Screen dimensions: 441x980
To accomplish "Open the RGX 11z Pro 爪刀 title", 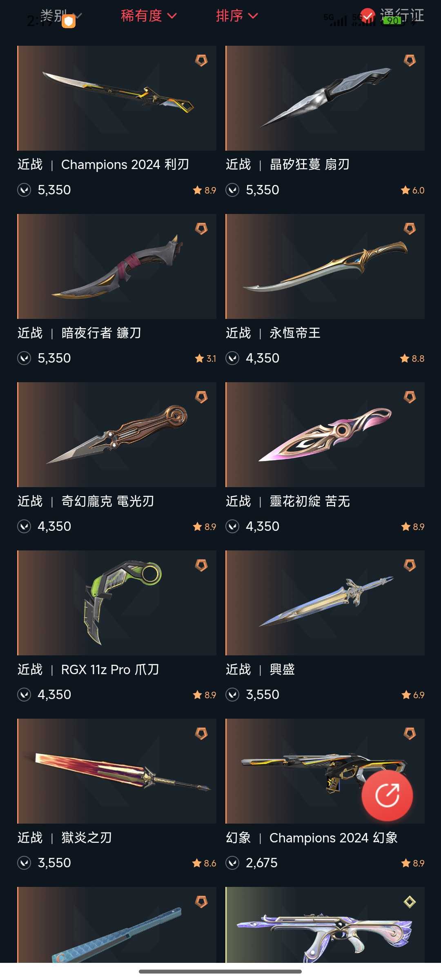I will tap(110, 669).
